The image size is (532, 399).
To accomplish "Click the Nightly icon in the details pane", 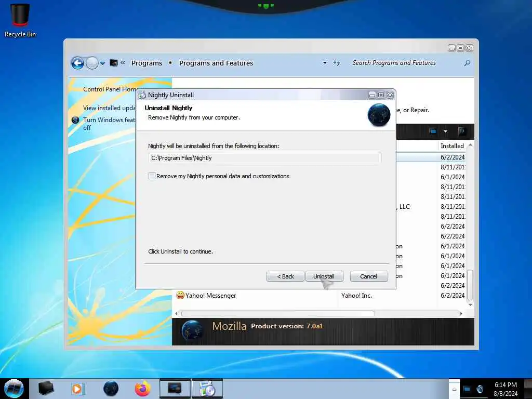I will tap(192, 330).
